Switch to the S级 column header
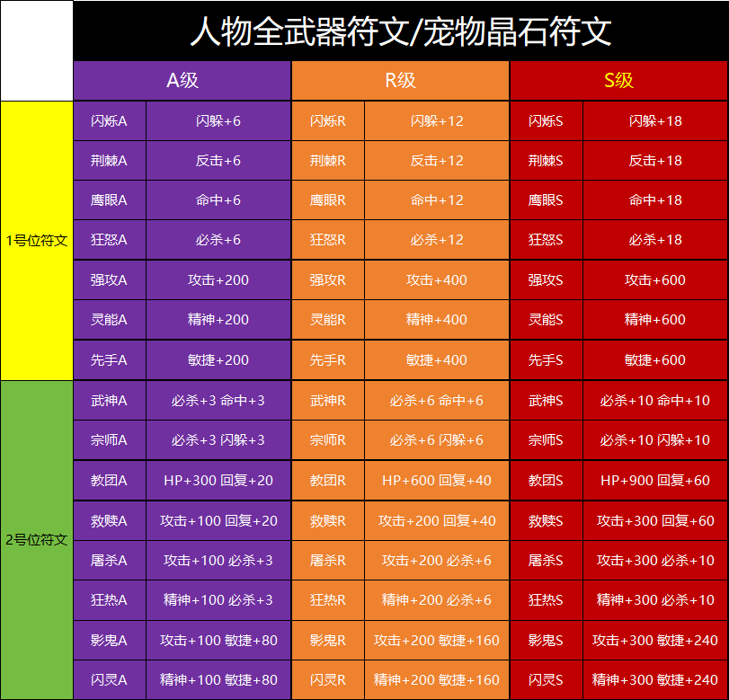 coord(619,81)
